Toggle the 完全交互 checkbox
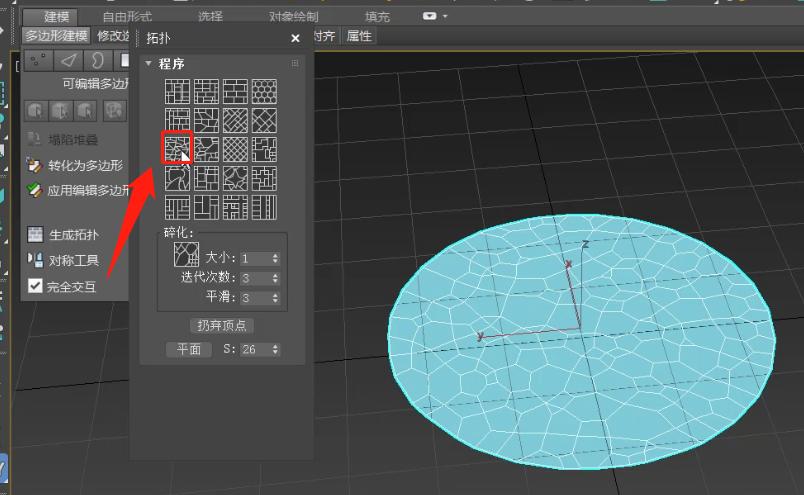Screen dimensions: 804x495 tap(36, 286)
